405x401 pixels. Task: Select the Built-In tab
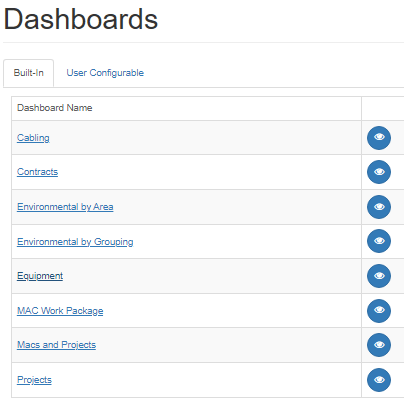click(29, 73)
